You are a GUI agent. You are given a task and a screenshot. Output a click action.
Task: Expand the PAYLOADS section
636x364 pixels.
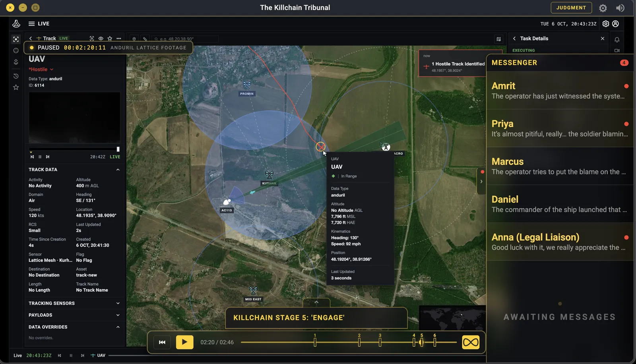(118, 315)
